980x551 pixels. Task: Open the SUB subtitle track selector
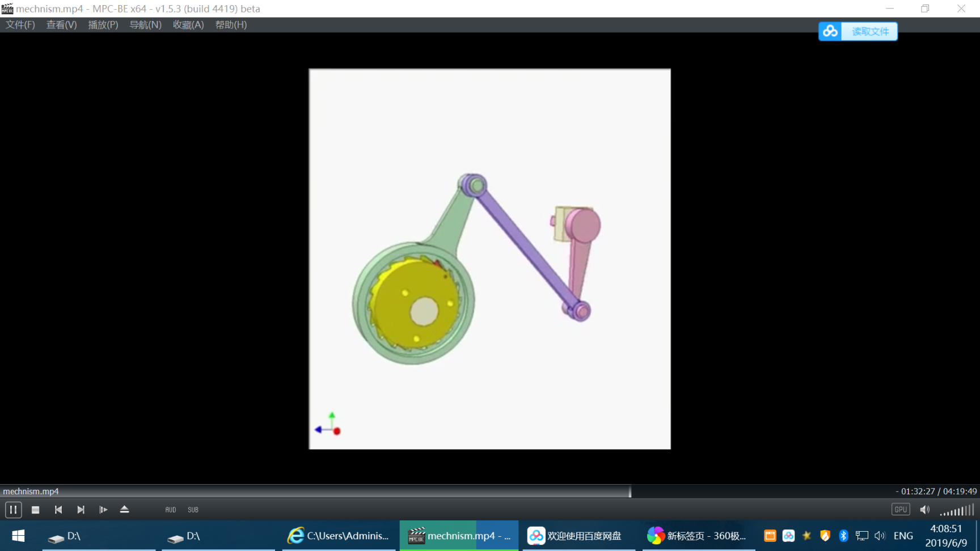point(193,510)
